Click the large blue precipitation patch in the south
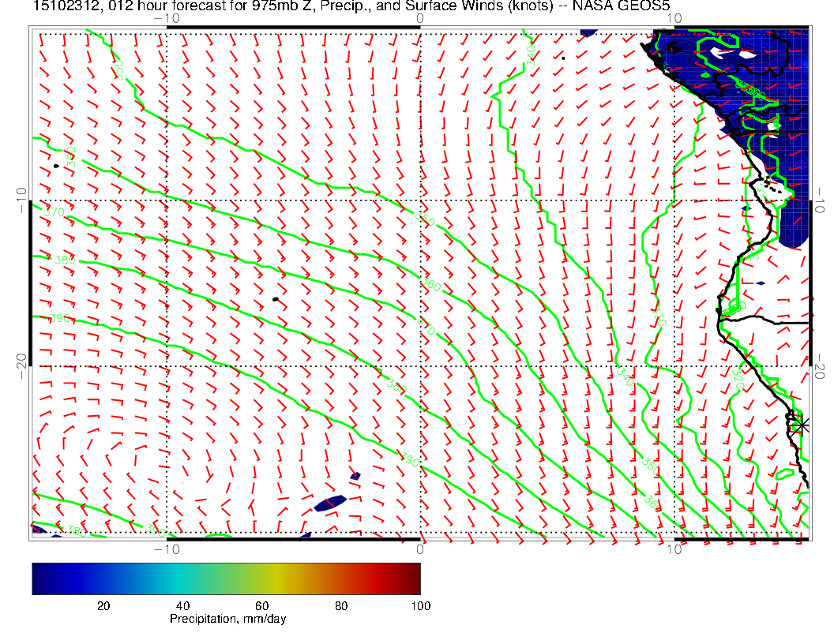The image size is (834, 644). pos(332,503)
